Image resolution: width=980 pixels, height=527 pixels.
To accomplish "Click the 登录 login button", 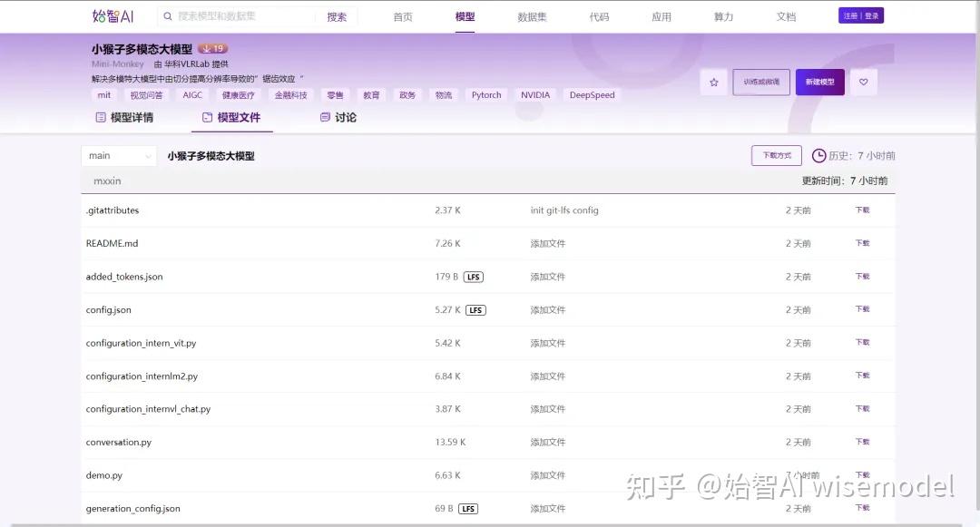I will tap(872, 15).
